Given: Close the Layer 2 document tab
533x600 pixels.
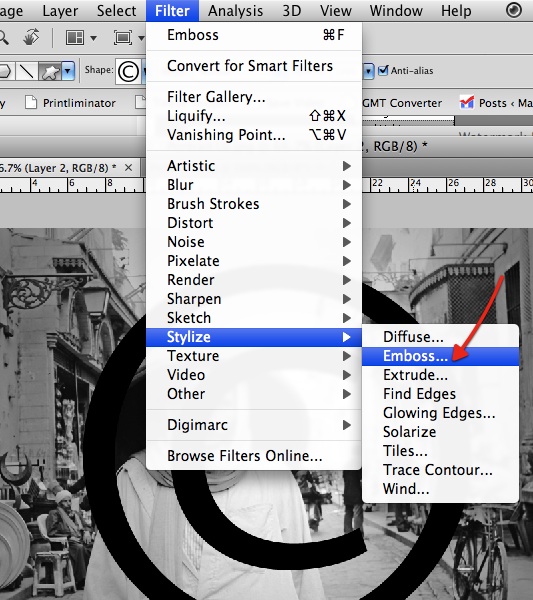Looking at the screenshot, I should click(129, 168).
